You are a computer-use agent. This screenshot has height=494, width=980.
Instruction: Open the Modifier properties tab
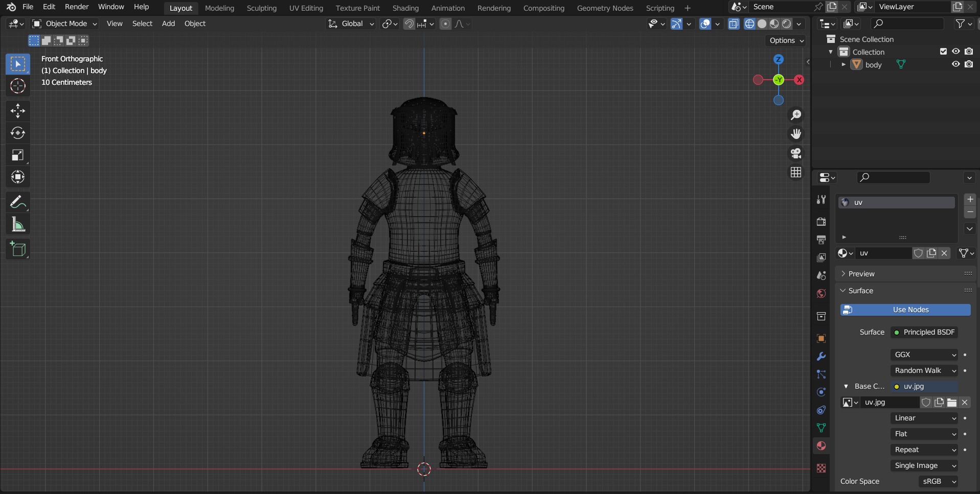coord(821,357)
